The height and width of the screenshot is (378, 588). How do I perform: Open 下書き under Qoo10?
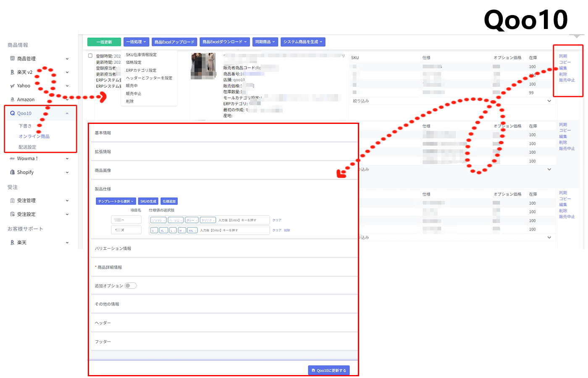(x=25, y=126)
